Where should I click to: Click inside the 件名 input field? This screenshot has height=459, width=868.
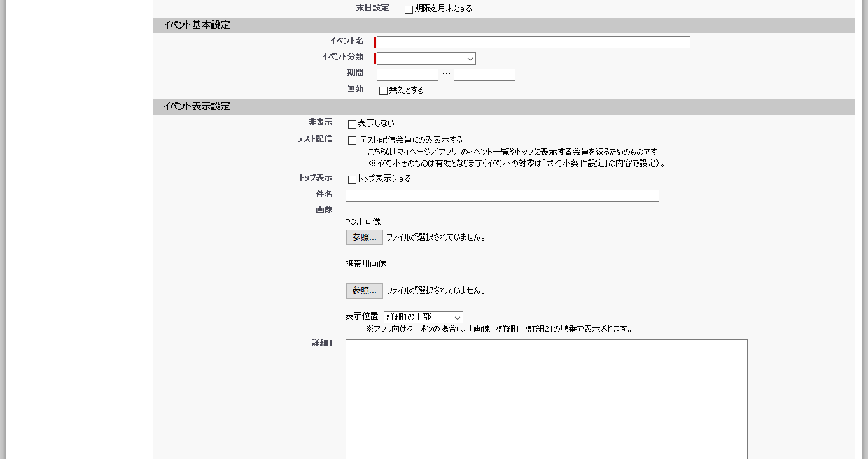[x=501, y=195]
